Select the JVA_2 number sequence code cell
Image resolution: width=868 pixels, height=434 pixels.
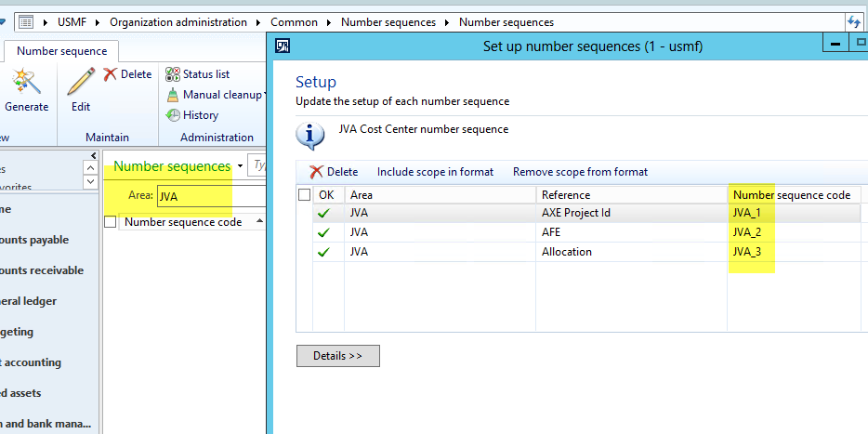[x=747, y=232]
